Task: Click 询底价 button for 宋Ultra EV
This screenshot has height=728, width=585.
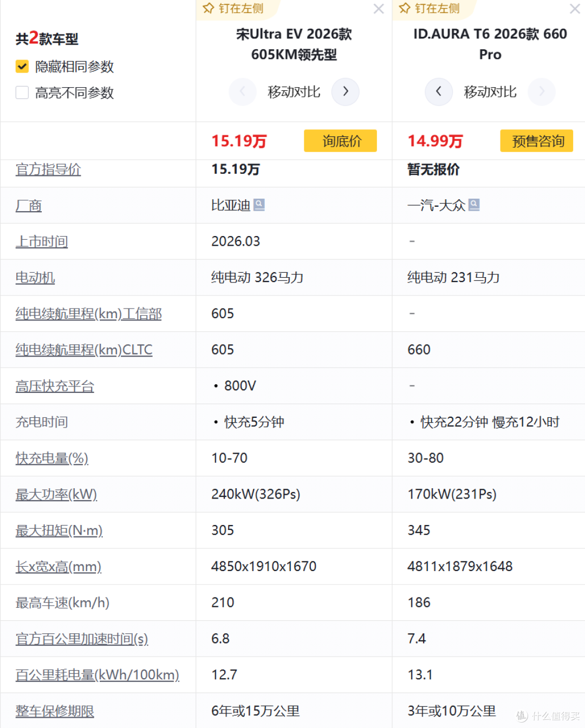Action: coord(340,141)
